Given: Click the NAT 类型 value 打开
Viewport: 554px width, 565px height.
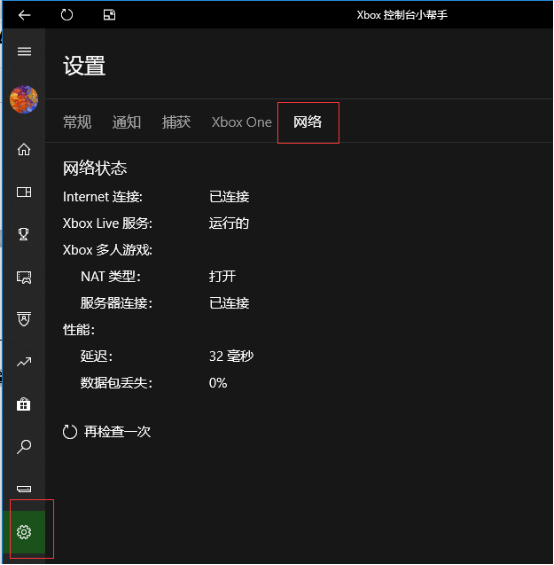Looking at the screenshot, I should [x=222, y=277].
